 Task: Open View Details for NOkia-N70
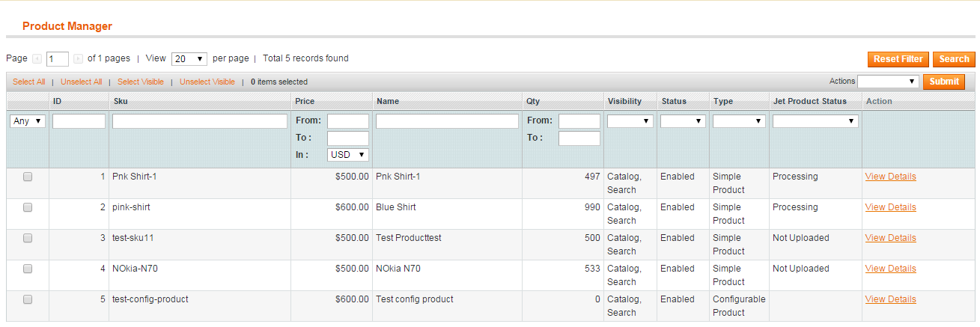[890, 269]
